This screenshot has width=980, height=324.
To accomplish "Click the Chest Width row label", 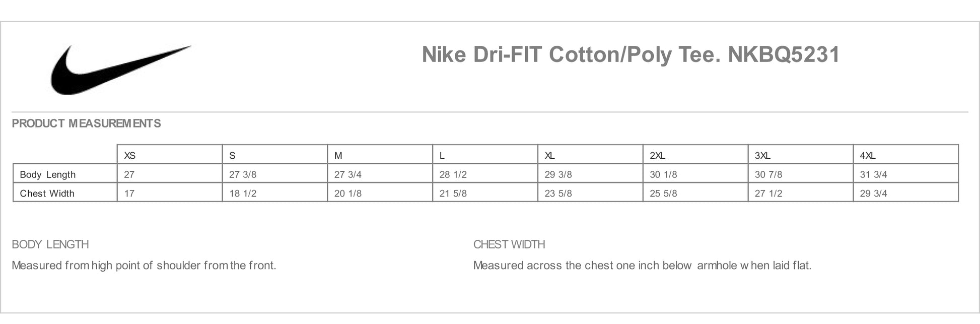I will (x=47, y=193).
